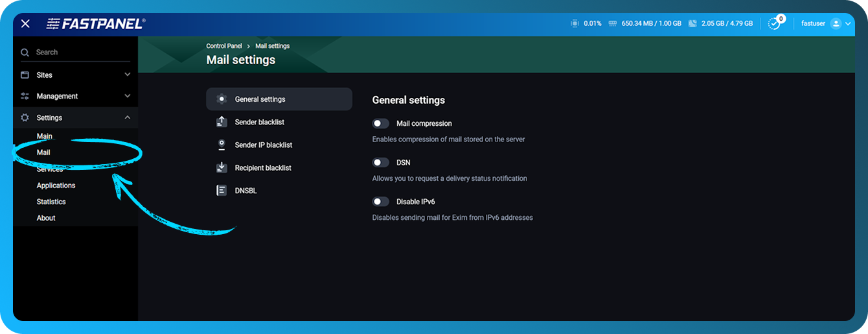Toggle the Disable IPv6 switch

coord(381,202)
